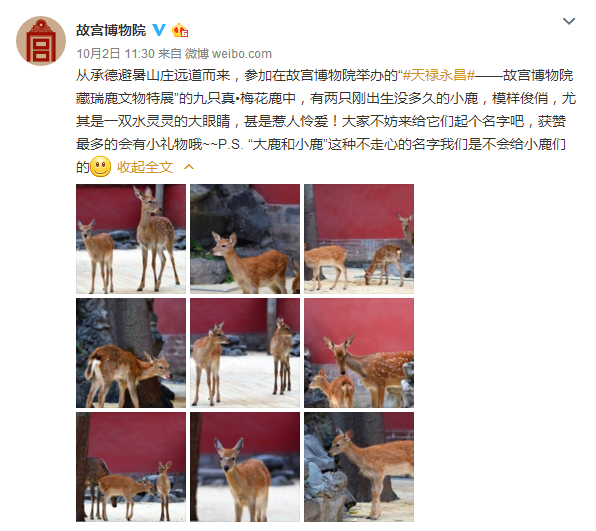Image resolution: width=596 pixels, height=531 pixels.
Task: Open bottom-left photo of deer nuzzling
Action: (x=131, y=467)
